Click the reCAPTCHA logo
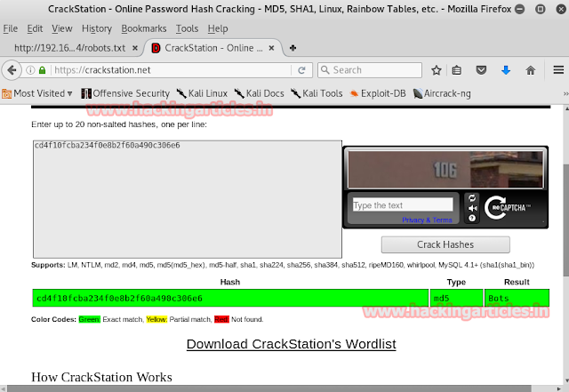The image size is (569, 392). tap(507, 208)
